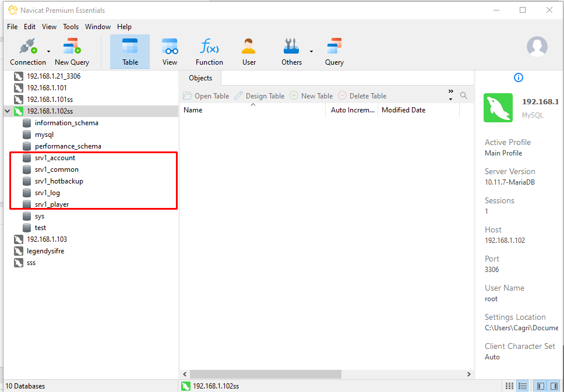Toggle the right information pane button

[x=554, y=386]
